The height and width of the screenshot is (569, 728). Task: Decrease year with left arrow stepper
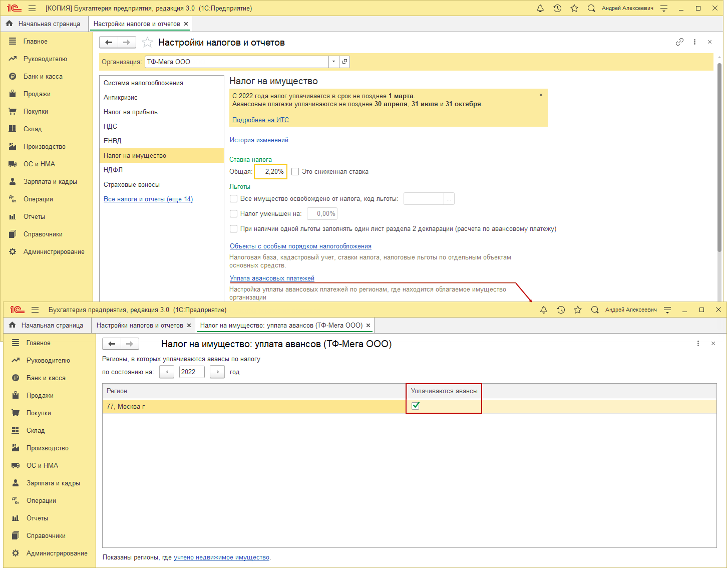[x=167, y=372]
